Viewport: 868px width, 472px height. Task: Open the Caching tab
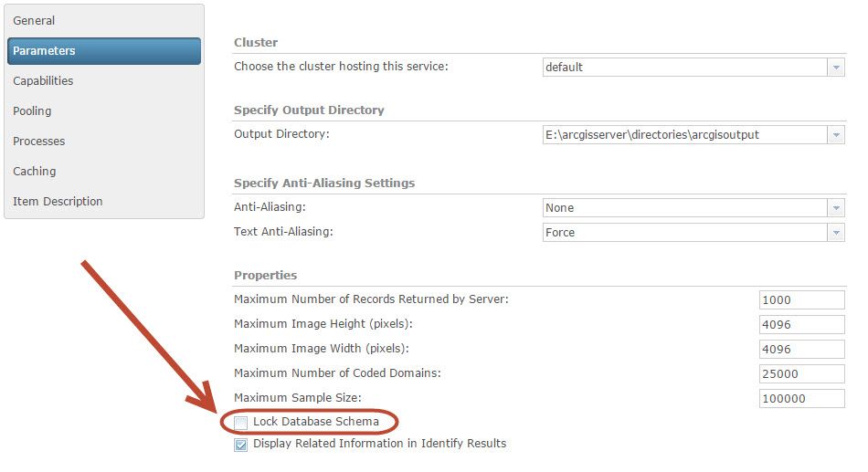tap(35, 172)
